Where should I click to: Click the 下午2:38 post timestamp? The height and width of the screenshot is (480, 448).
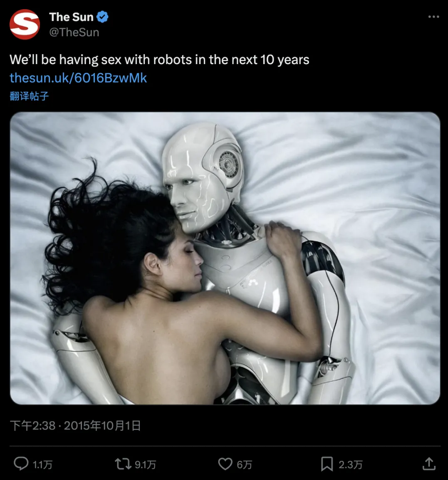[32, 425]
